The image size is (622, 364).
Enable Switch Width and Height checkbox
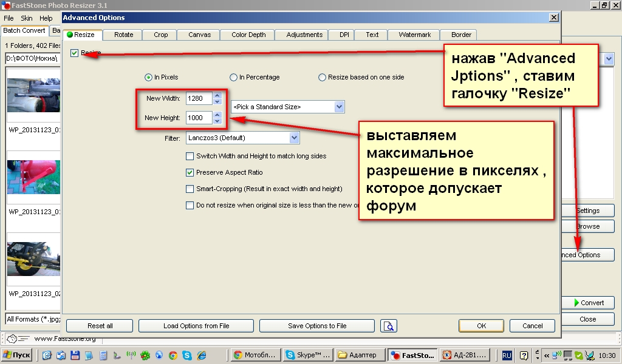pos(190,156)
